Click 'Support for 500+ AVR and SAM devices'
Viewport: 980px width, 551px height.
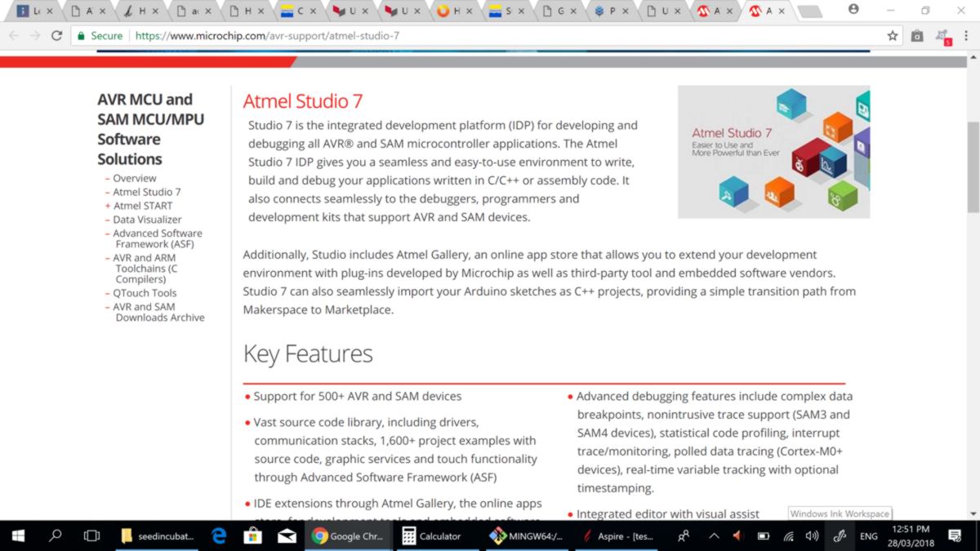click(358, 396)
